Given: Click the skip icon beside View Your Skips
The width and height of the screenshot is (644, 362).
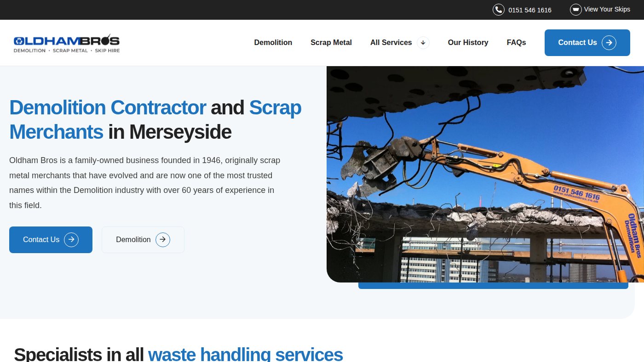Looking at the screenshot, I should tap(576, 10).
